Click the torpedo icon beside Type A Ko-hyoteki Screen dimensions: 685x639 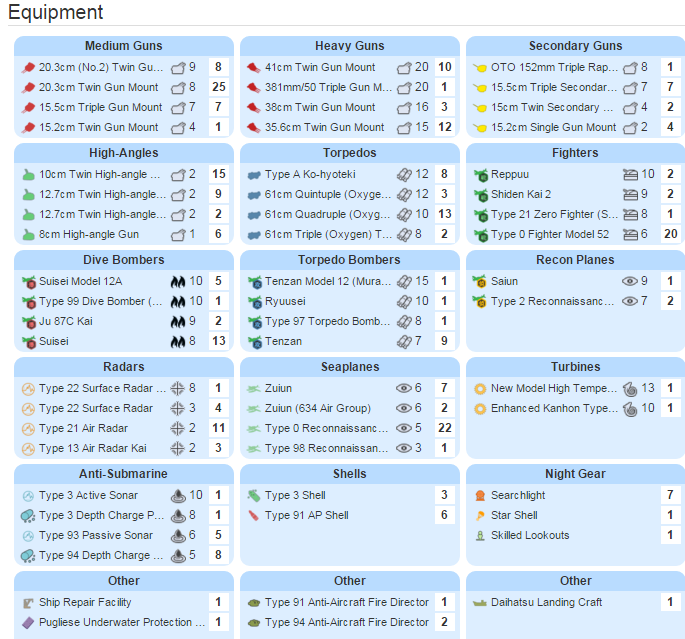[x=254, y=175]
